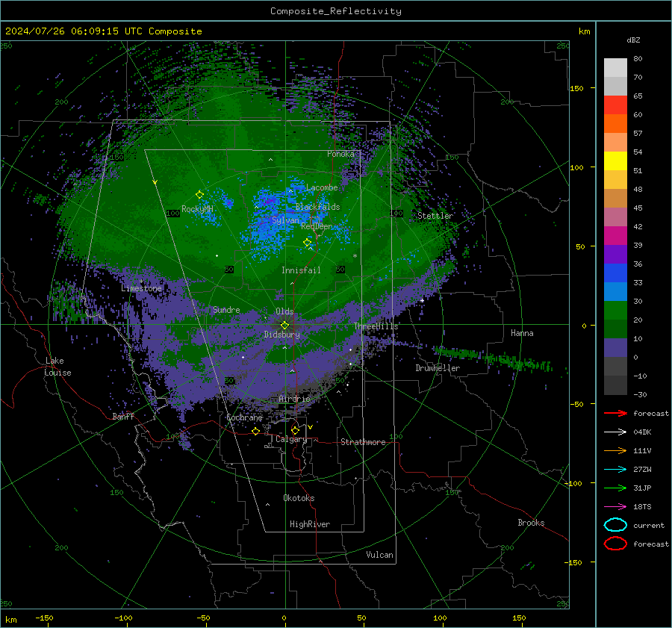The width and height of the screenshot is (672, 628).
Task: Click the yellow radar site marker near Olds
Action: point(285,326)
